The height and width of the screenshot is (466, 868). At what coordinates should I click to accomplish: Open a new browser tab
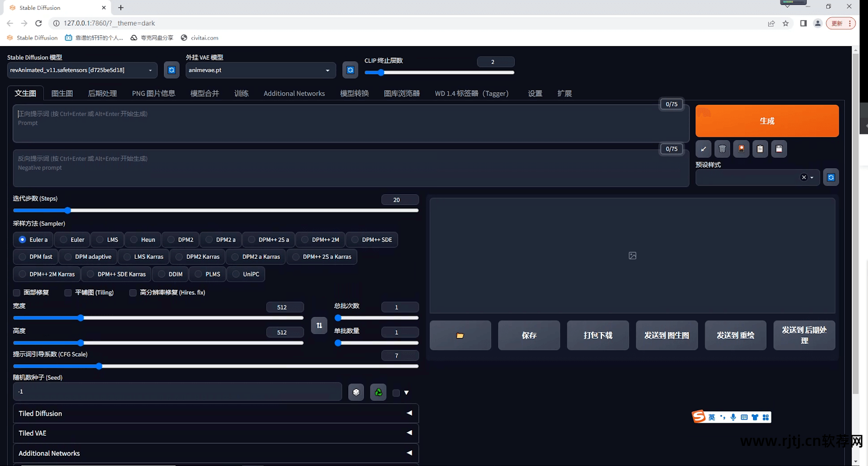pos(121,8)
